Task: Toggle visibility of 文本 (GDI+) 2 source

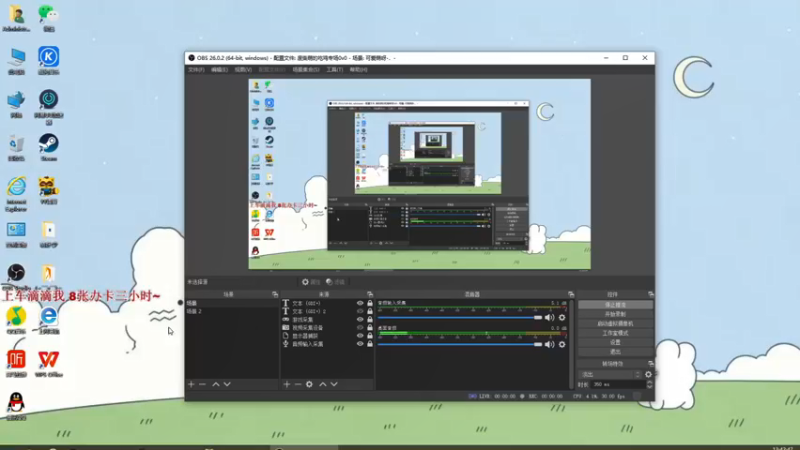Action: 360,311
